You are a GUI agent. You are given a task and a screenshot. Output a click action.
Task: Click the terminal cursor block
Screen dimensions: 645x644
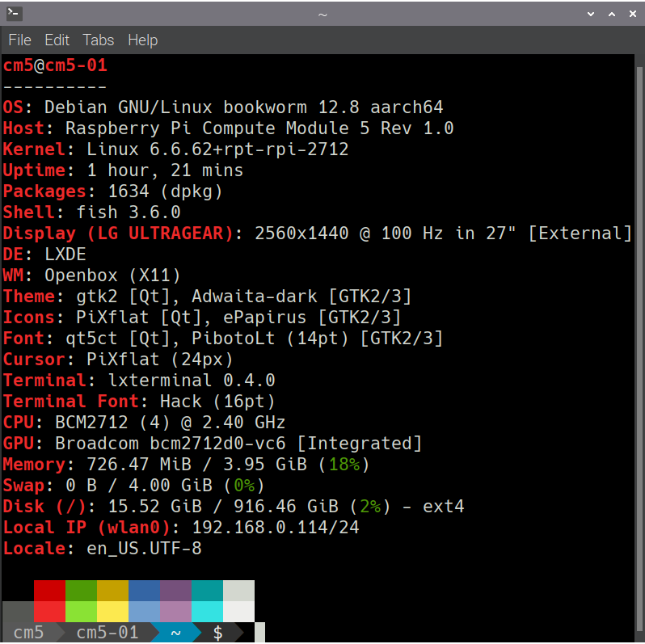260,633
